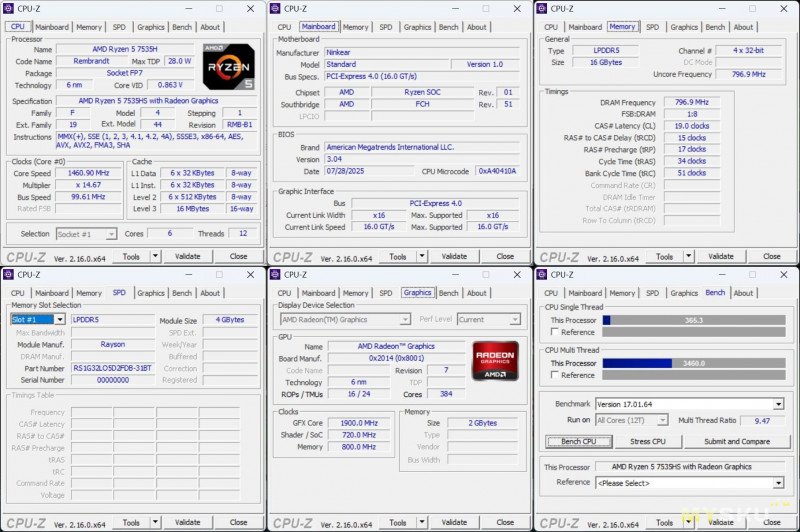Click the Part Number value RS1G32LO5D2FDB-31BT

click(x=113, y=368)
